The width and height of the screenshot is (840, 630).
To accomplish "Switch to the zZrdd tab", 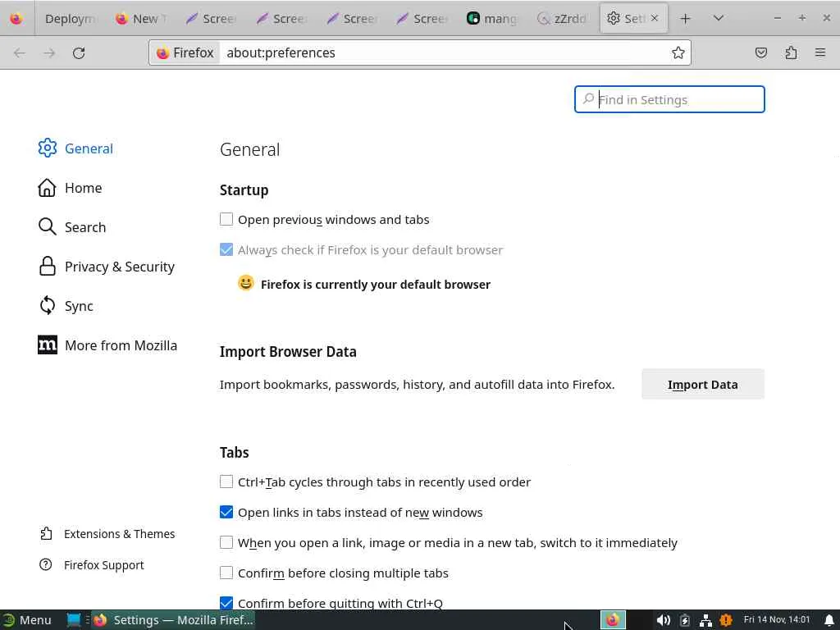I will coord(562,19).
